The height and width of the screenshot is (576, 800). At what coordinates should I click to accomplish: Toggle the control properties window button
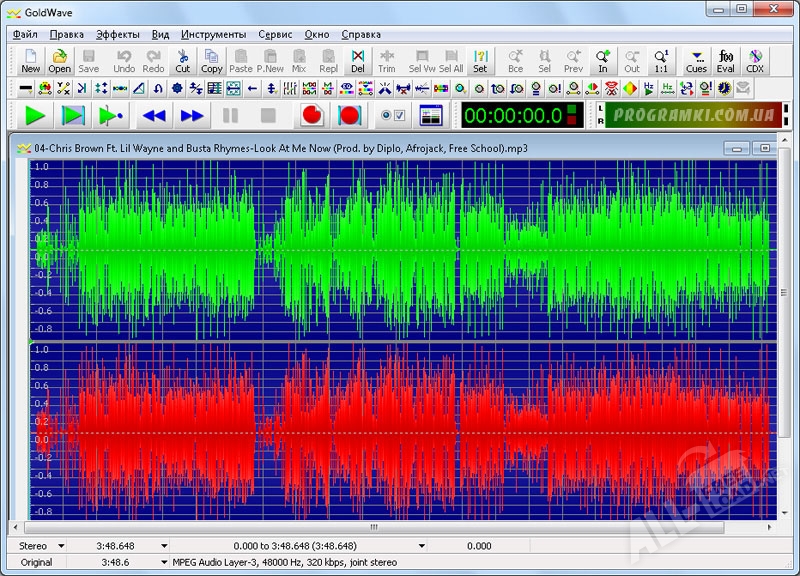tap(431, 116)
